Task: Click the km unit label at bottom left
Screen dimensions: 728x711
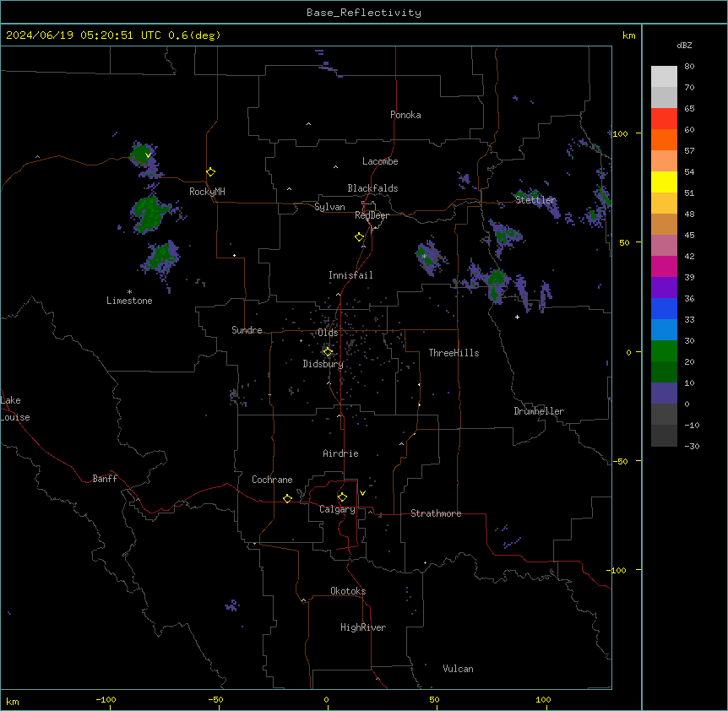Action: click(x=13, y=702)
